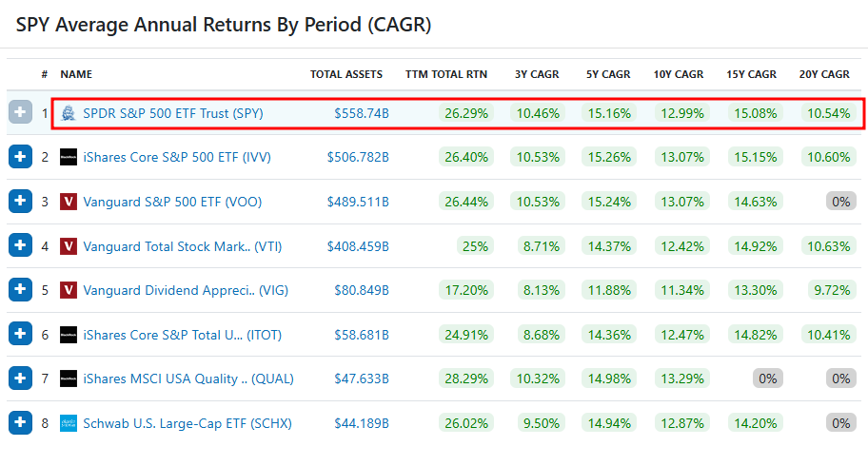Click SPY total assets $558.74B
Screen dimensions: 868x466
point(362,113)
